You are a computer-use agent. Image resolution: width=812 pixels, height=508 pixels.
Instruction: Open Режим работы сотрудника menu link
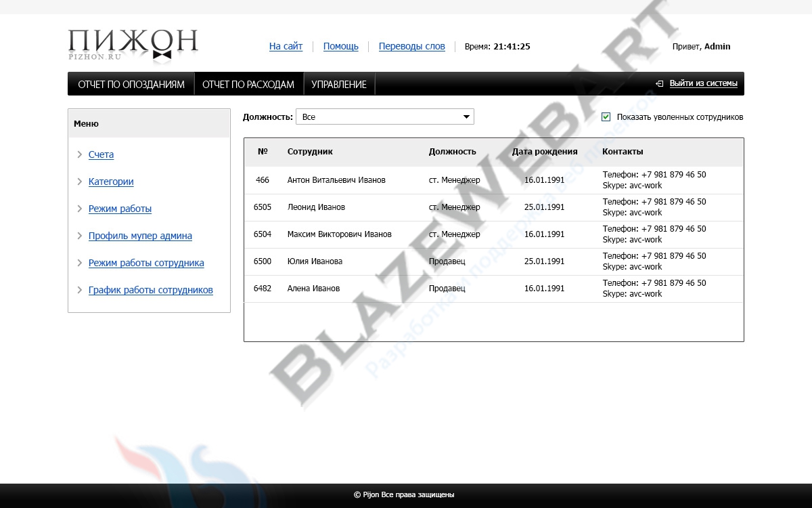coord(146,263)
